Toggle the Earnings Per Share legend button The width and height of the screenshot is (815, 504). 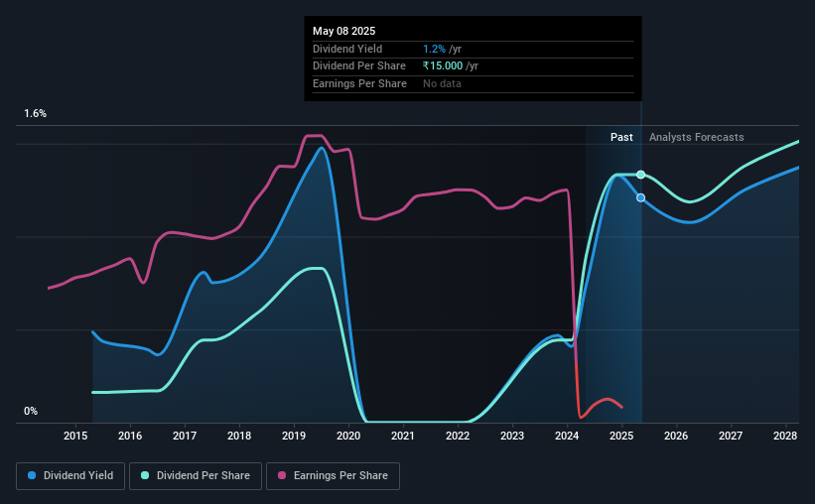coord(333,476)
